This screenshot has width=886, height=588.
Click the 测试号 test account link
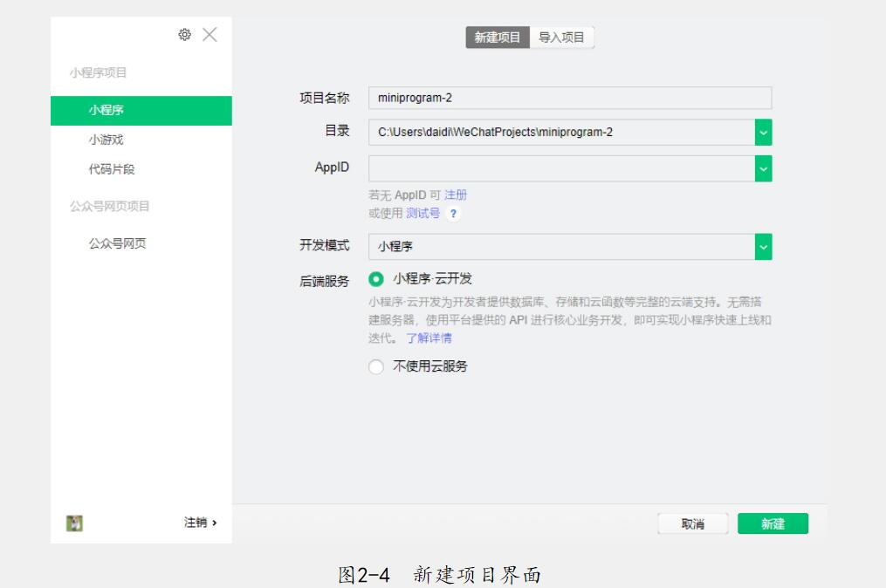422,214
